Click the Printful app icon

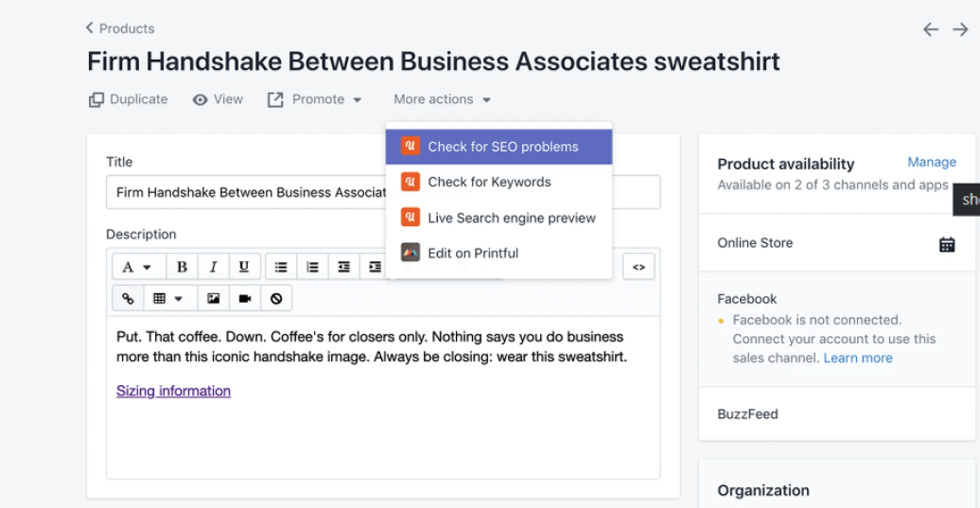pos(410,253)
